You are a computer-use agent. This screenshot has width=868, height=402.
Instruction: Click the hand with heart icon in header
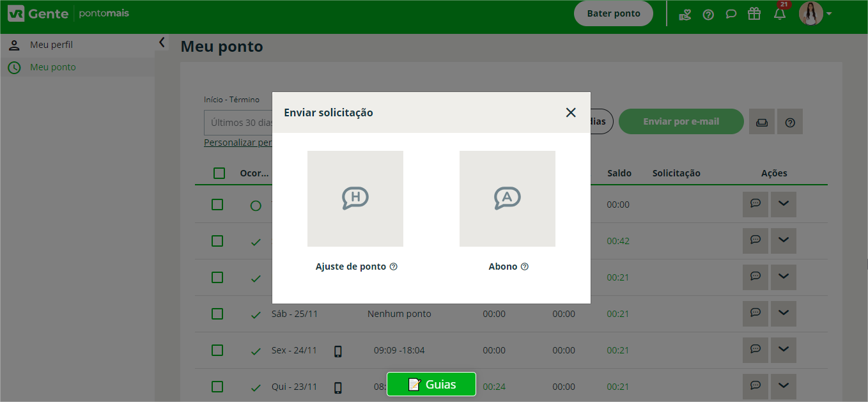[685, 14]
